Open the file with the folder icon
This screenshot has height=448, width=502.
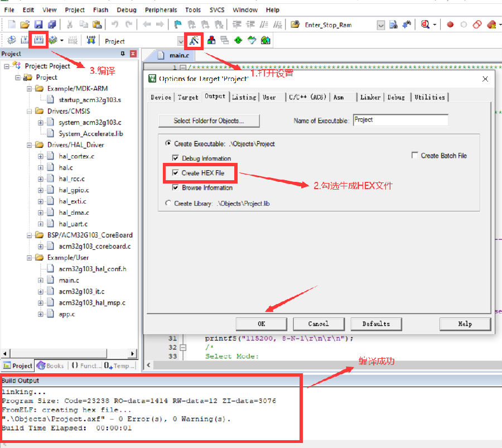[25, 25]
